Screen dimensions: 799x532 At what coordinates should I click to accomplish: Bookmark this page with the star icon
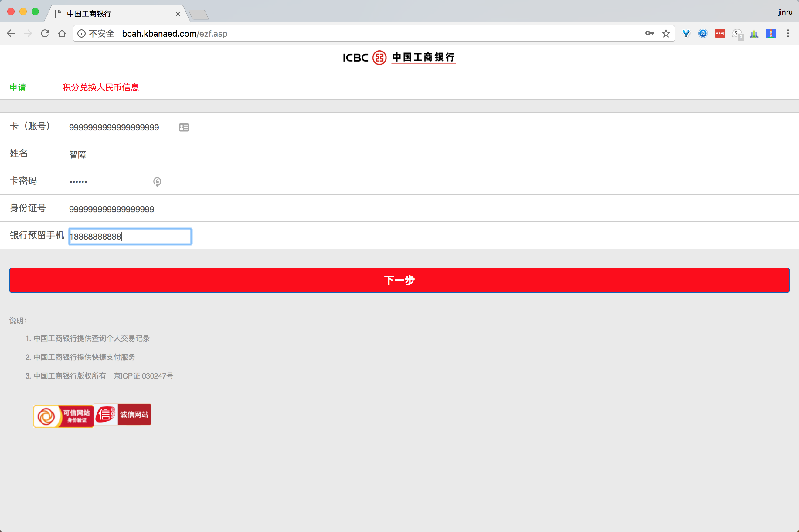(x=666, y=33)
